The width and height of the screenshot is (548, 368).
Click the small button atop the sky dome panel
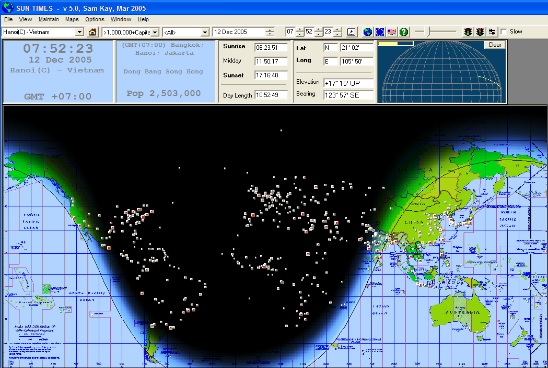click(495, 45)
